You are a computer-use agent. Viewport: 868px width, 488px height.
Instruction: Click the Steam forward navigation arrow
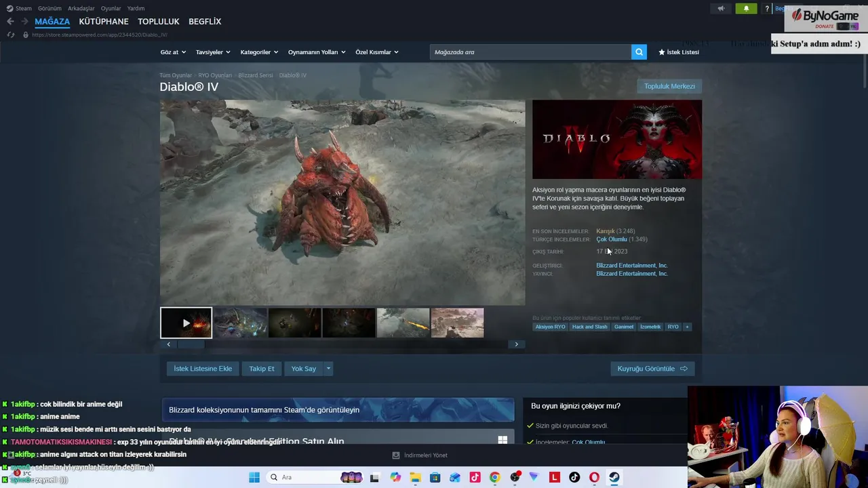point(24,22)
